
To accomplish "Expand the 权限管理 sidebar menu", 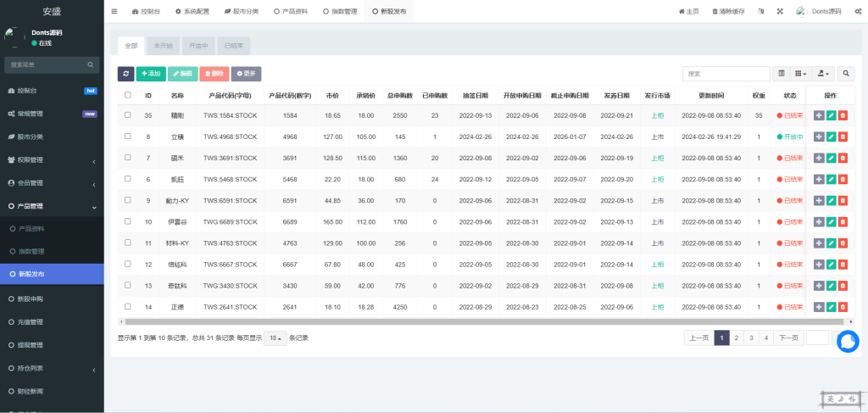I will click(52, 159).
